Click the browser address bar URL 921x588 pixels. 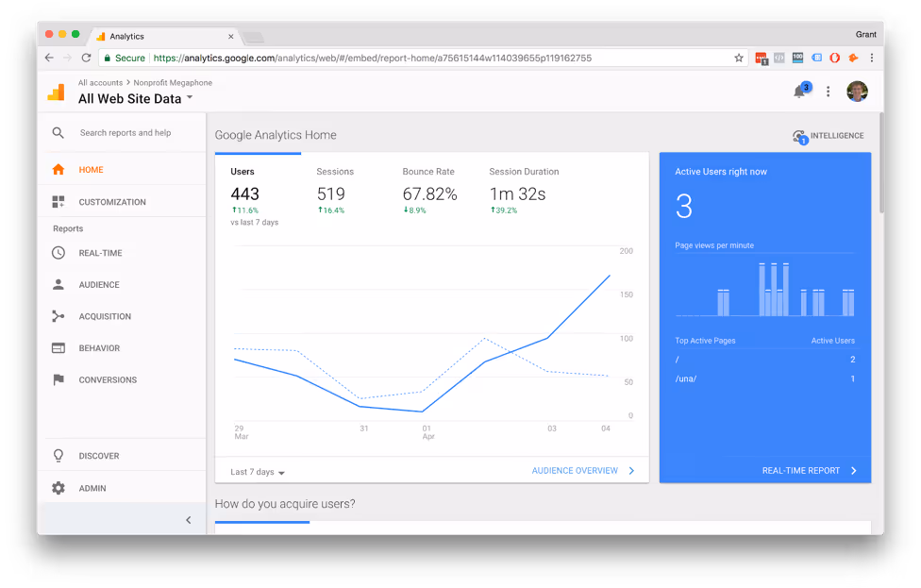(373, 59)
